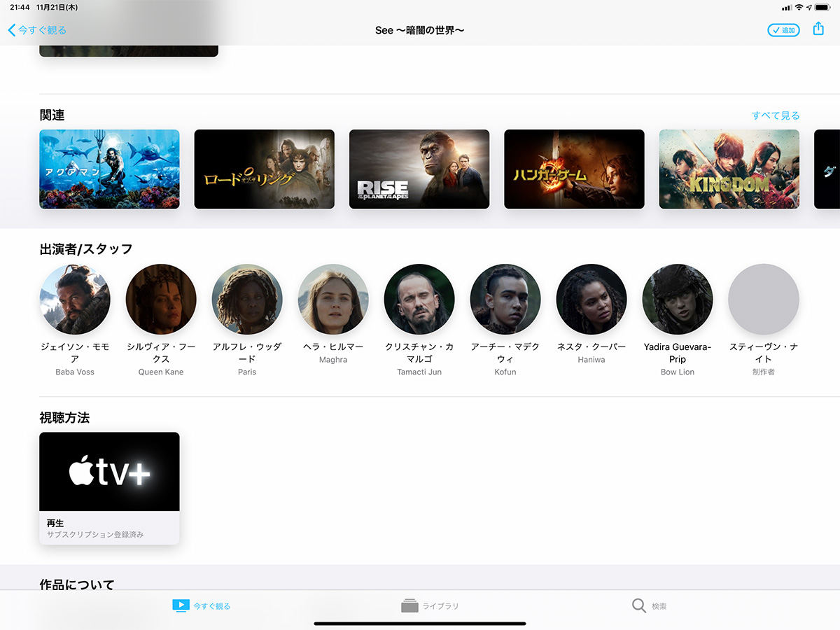Image resolution: width=840 pixels, height=630 pixels.
Task: Tap the Wi-Fi icon in status bar
Action: 799,7
